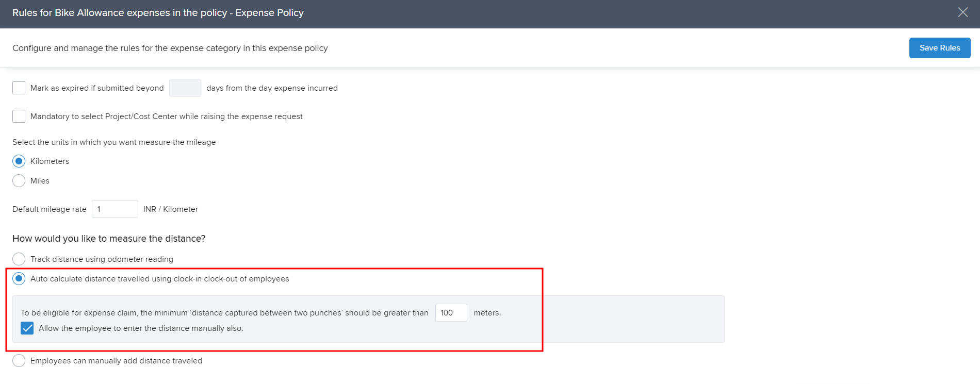Image resolution: width=980 pixels, height=384 pixels.
Task: Tick the Mandatory Project/Cost Center checkbox
Action: (x=19, y=116)
